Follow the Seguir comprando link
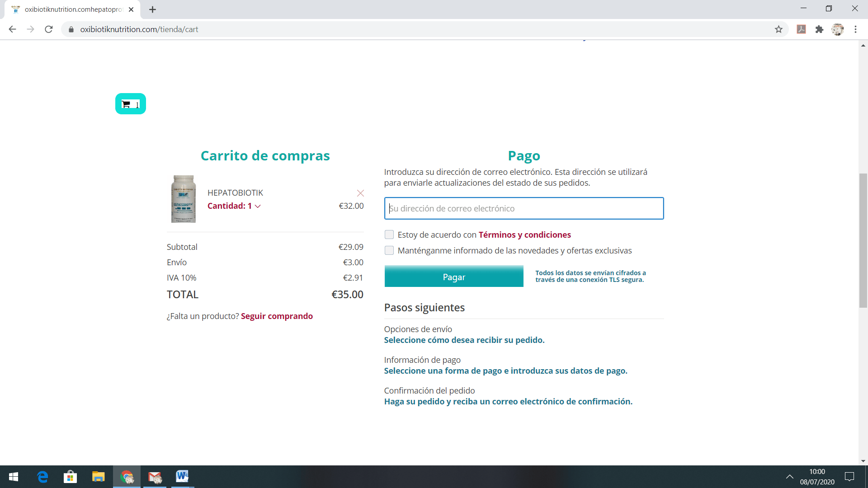 pyautogui.click(x=277, y=316)
